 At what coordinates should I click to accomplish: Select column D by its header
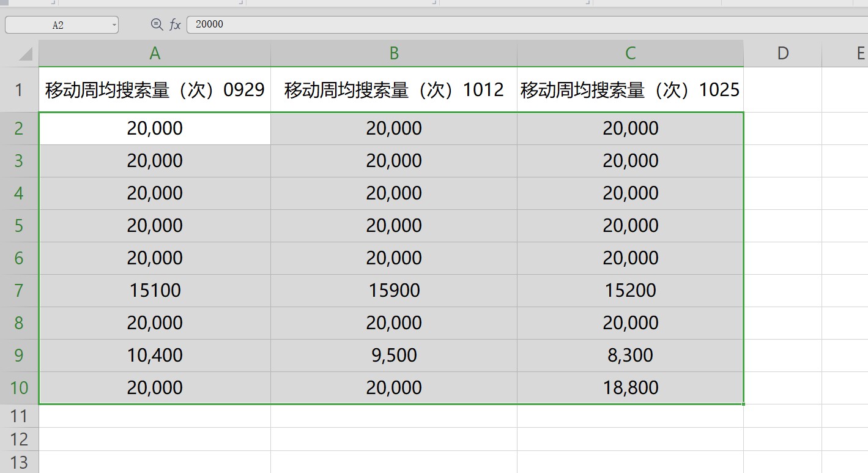[782, 54]
